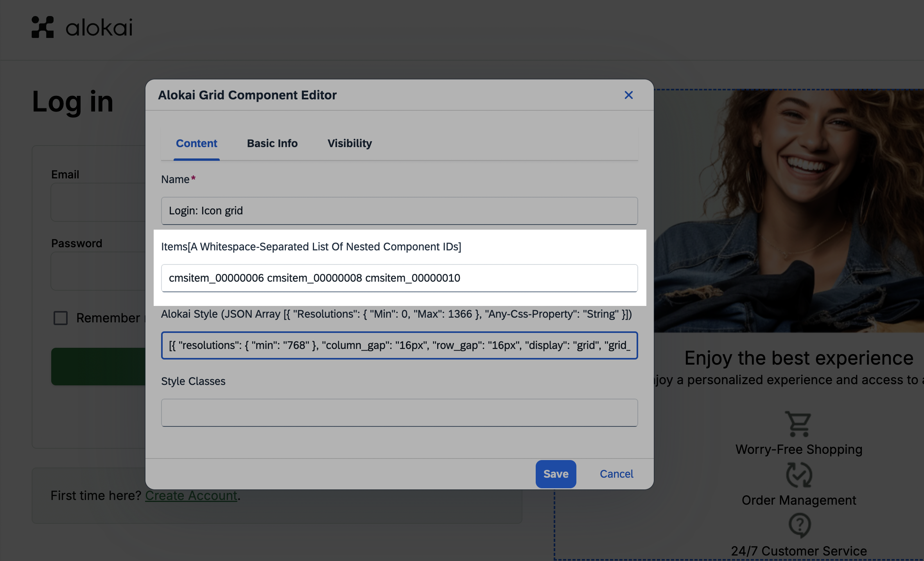Cancel the component editor
924x561 pixels.
(x=616, y=474)
